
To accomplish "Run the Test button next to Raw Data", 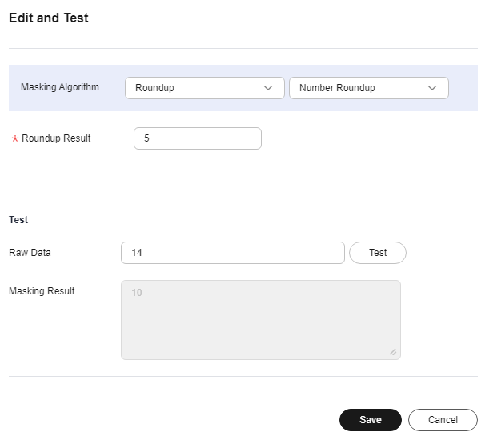I will click(x=378, y=253).
